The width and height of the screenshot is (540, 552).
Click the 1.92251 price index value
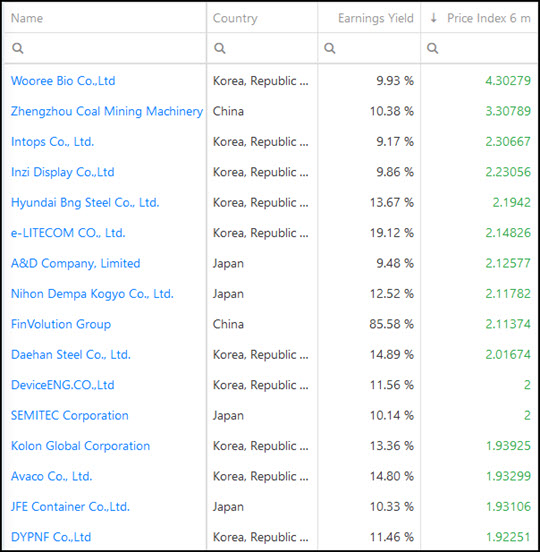click(508, 537)
